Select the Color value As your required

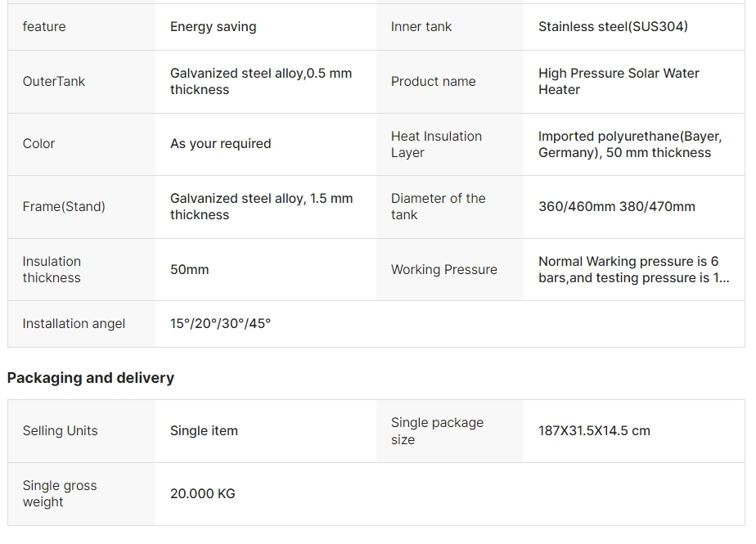220,144
